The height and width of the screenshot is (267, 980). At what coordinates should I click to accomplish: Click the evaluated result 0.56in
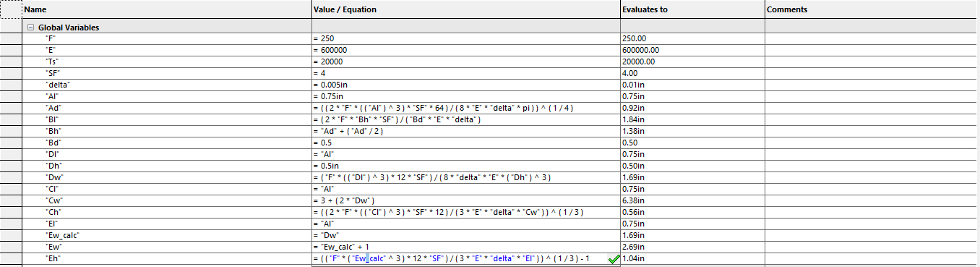(692, 212)
